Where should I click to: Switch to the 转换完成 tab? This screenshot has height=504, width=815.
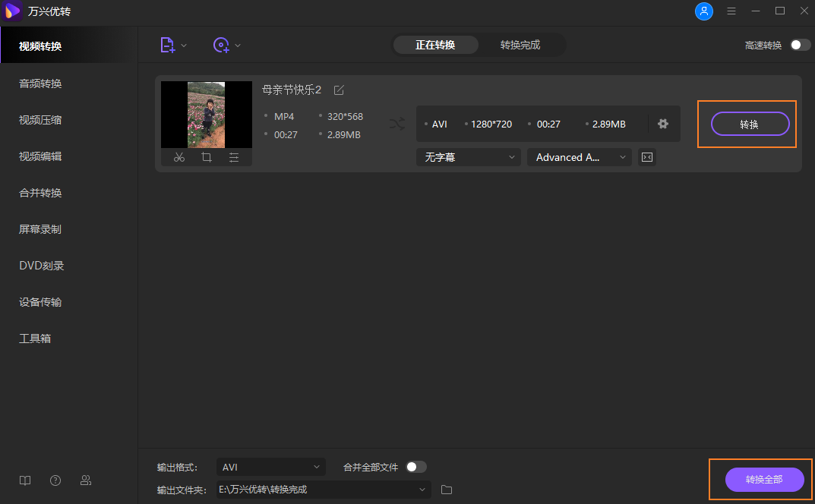(x=520, y=45)
